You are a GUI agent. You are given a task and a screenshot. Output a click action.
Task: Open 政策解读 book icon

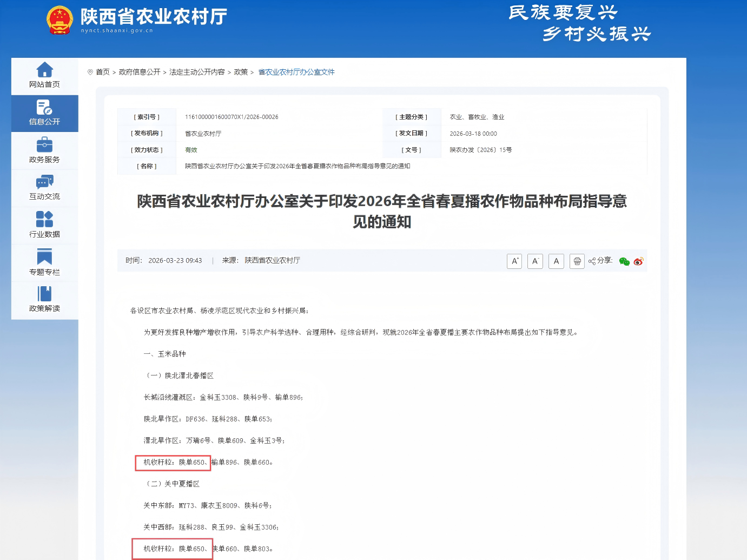(44, 294)
